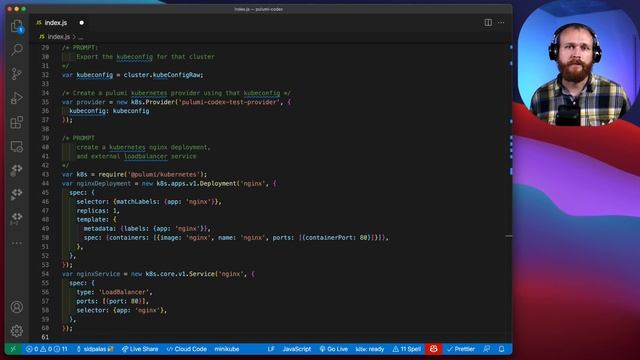This screenshot has width=640, height=360.
Task: Click the sidpalas status bar entry
Action: (95, 349)
